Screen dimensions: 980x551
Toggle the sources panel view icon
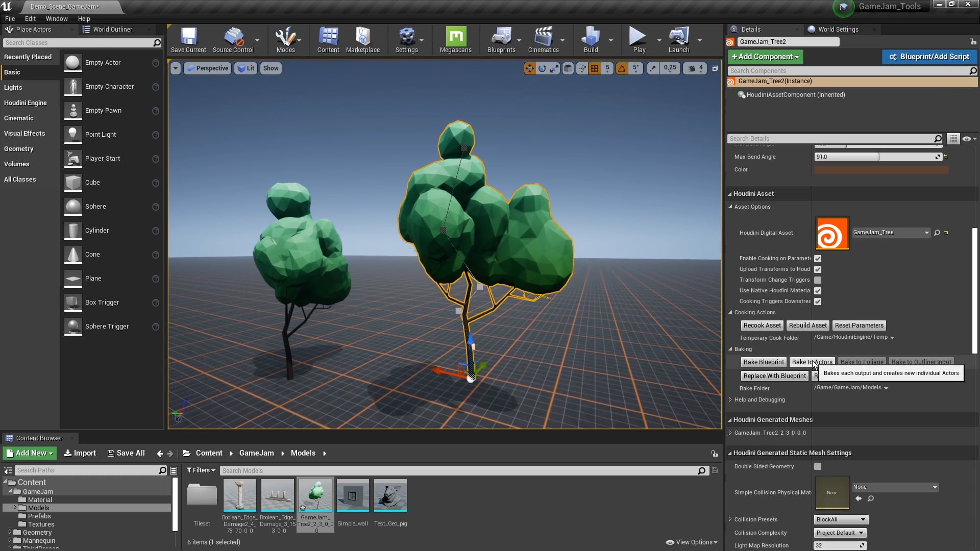point(8,470)
